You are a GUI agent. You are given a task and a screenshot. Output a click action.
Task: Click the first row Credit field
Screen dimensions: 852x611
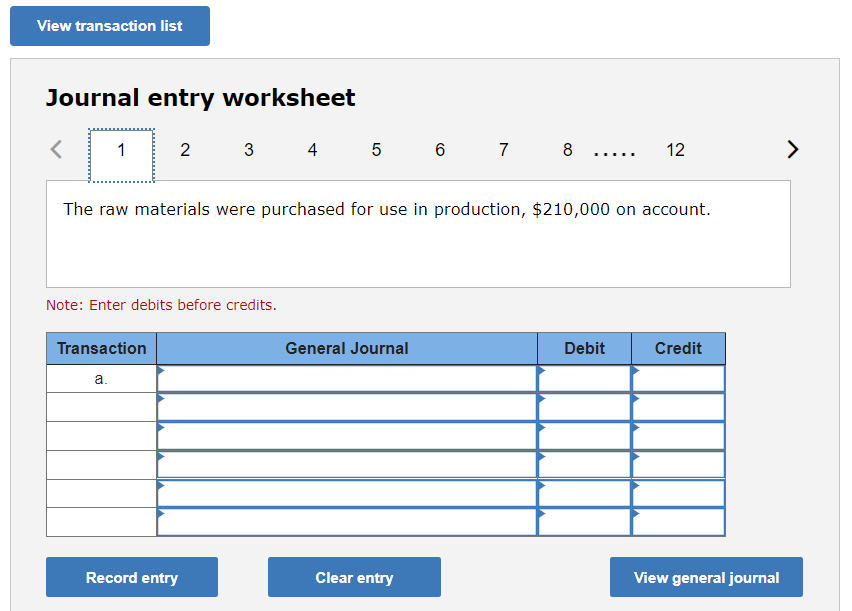click(678, 379)
